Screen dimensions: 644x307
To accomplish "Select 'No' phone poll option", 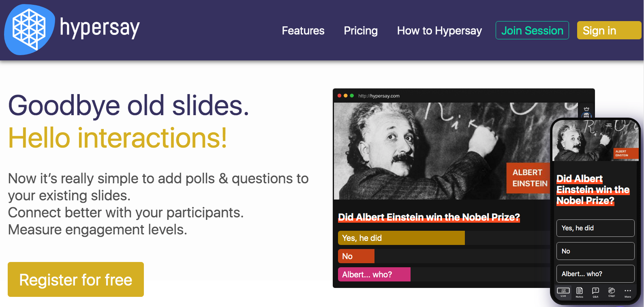I will 595,251.
